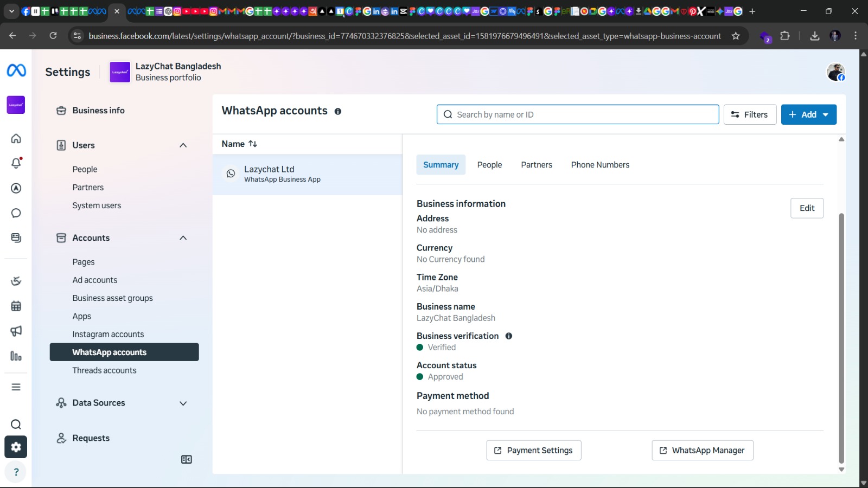This screenshot has width=868, height=488.
Task: Toggle sort order on Name column
Action: [x=253, y=144]
